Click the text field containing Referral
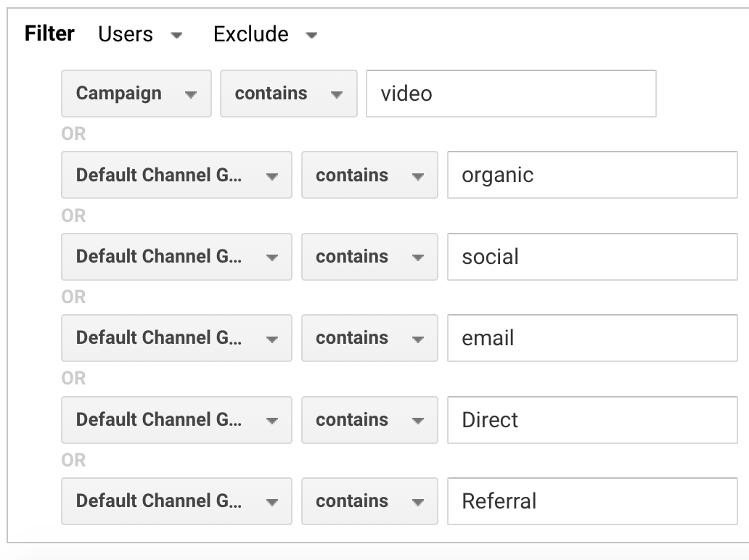749x560 pixels. 592,501
